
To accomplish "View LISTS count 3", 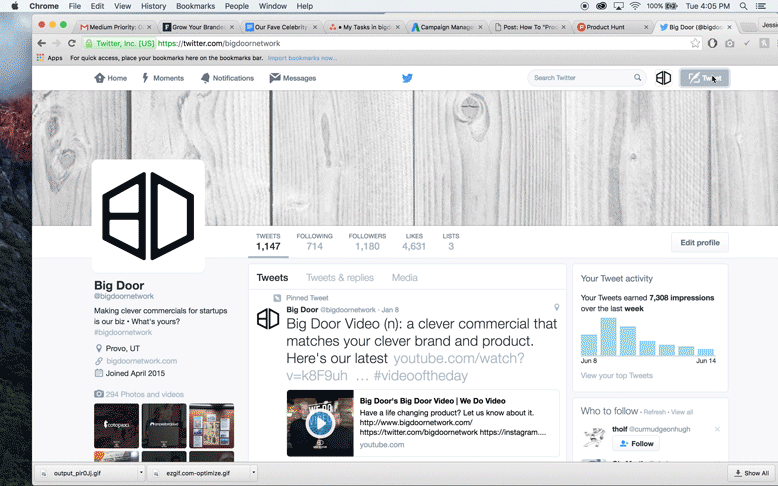I will (x=451, y=242).
